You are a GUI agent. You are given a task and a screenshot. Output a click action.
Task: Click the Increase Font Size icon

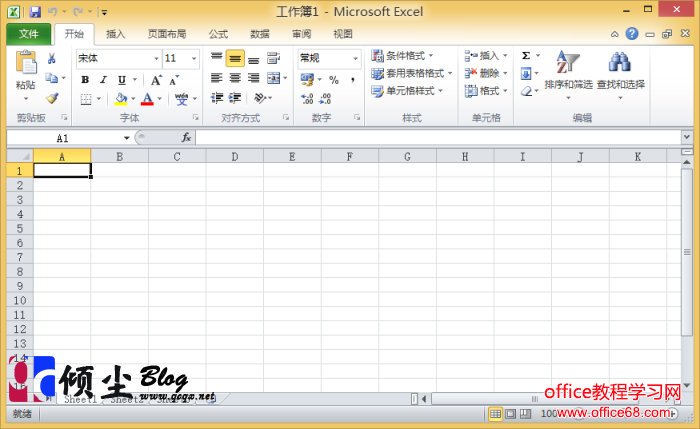coord(156,80)
